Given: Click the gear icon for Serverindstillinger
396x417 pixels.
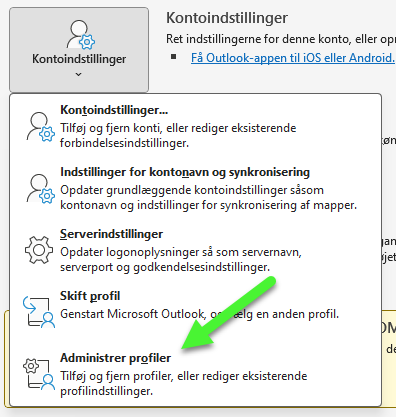Looking at the screenshot, I should point(39,250).
